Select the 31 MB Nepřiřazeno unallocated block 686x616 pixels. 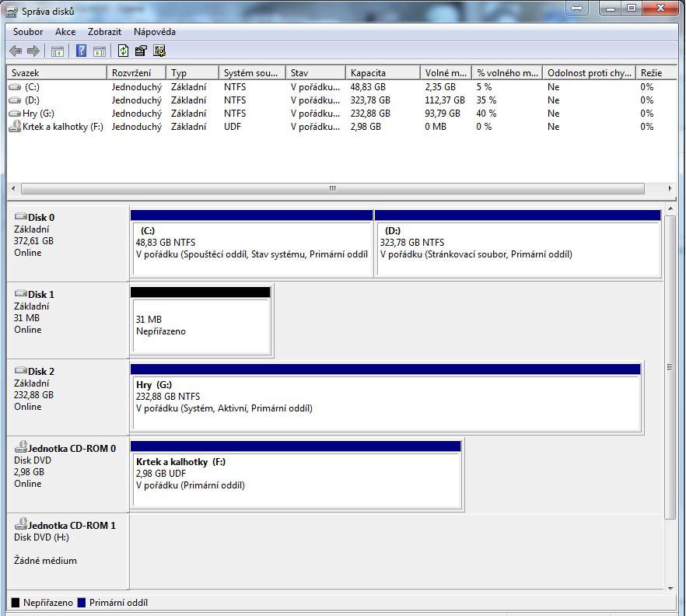click(201, 324)
